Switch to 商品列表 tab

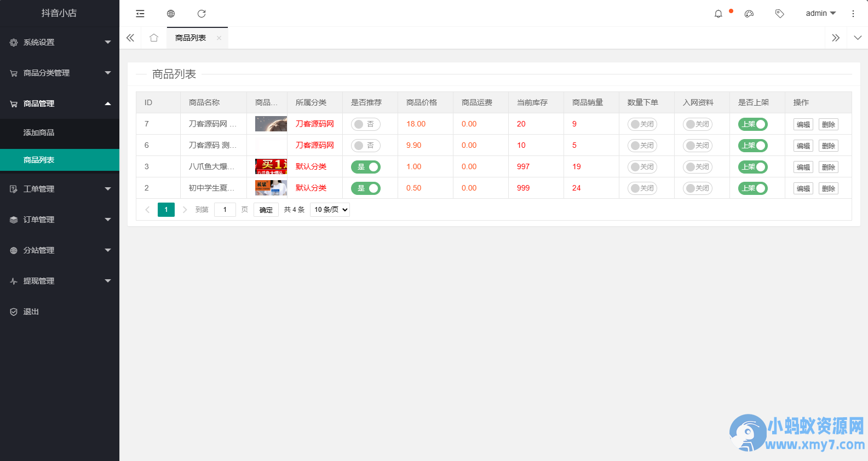[x=191, y=38]
